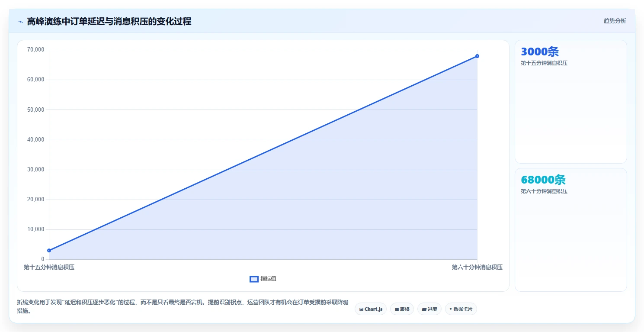The width and height of the screenshot is (644, 332).
Task: Select the 数据卡片 tag chip
Action: coord(461,309)
